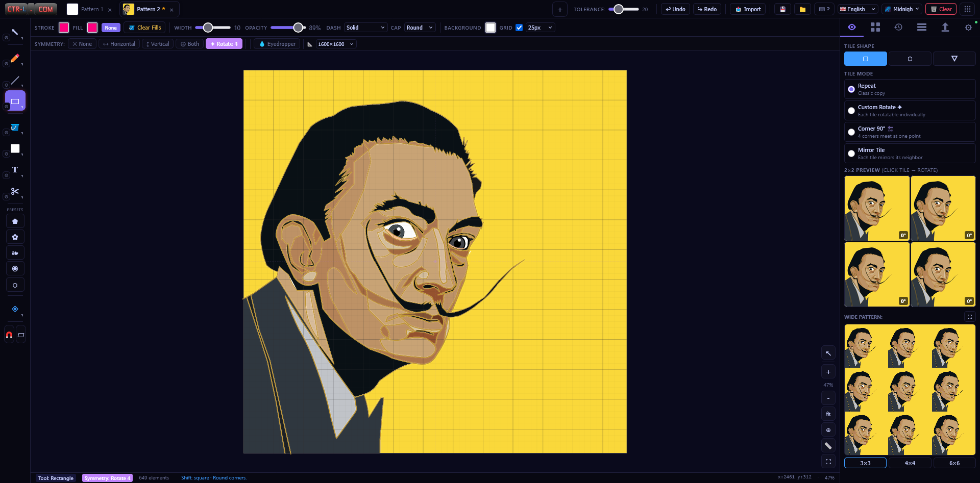Open the canvas size 1600×1600 dropdown

click(336, 44)
